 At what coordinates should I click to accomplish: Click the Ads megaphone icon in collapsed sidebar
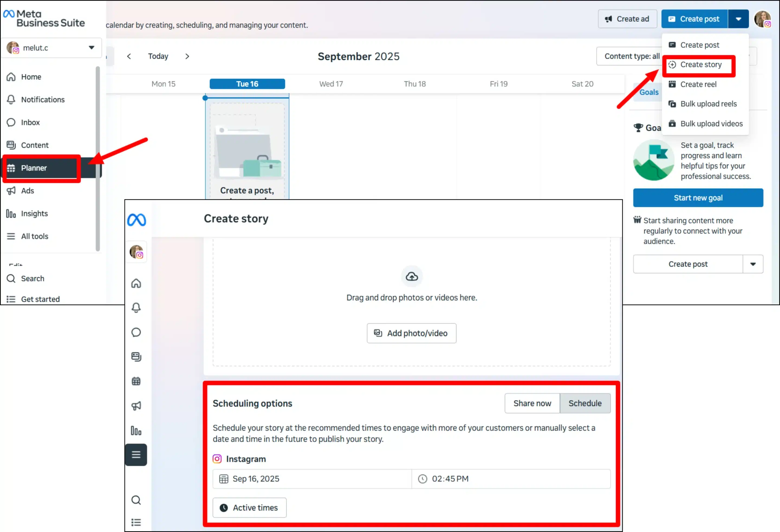(x=136, y=406)
